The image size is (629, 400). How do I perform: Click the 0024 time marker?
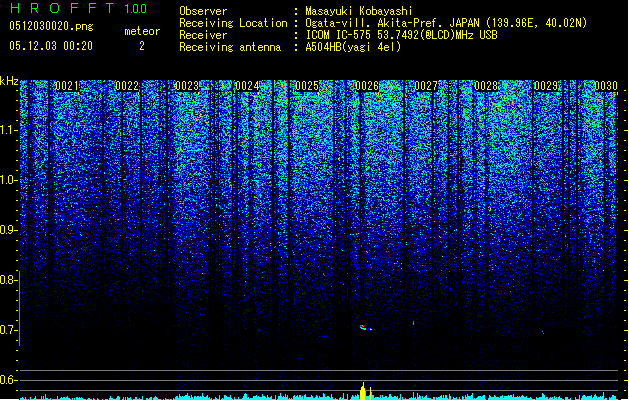[247, 86]
